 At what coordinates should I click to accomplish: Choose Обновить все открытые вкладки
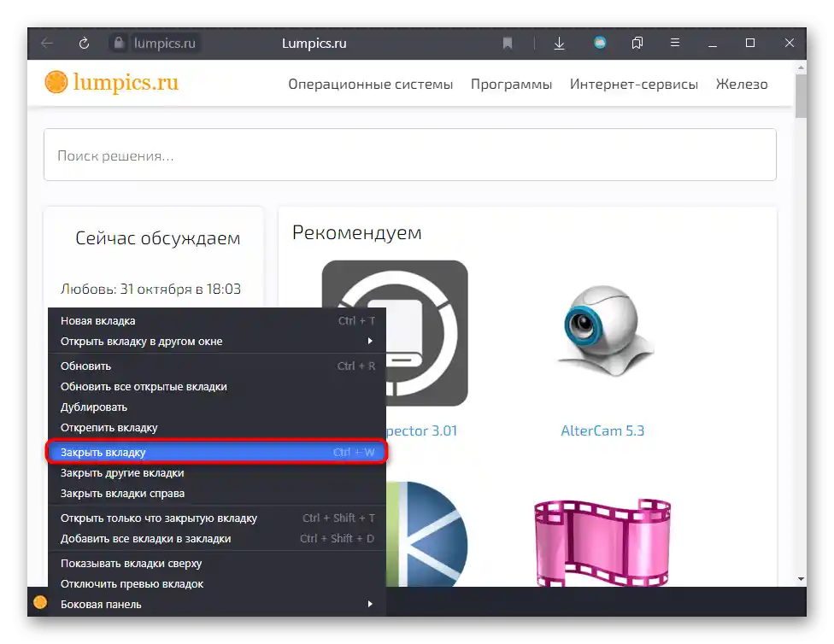coord(217,387)
